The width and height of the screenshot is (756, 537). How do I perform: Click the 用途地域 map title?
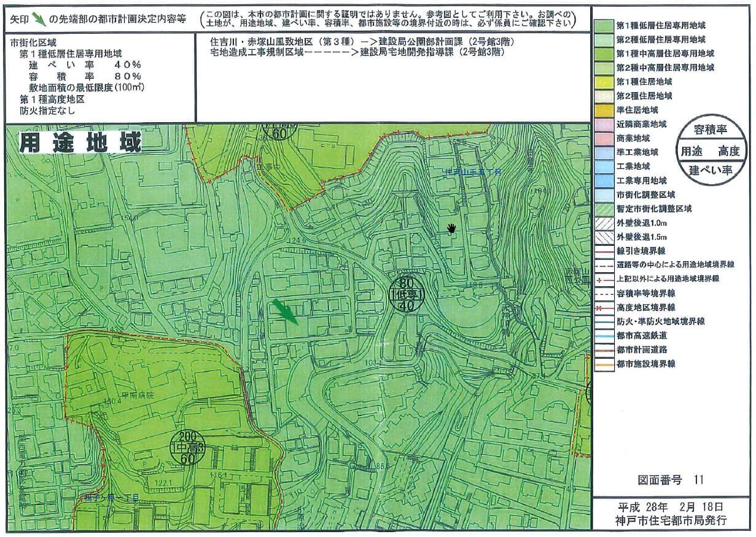click(x=80, y=143)
